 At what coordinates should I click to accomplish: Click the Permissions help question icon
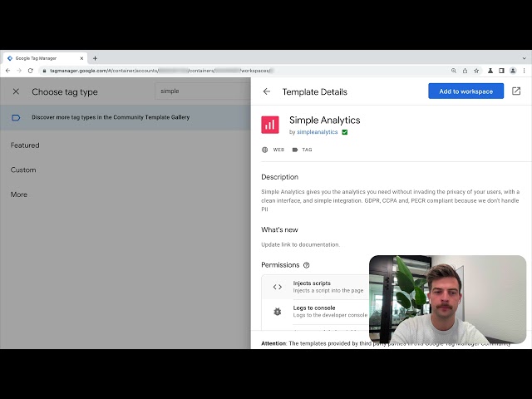(307, 265)
